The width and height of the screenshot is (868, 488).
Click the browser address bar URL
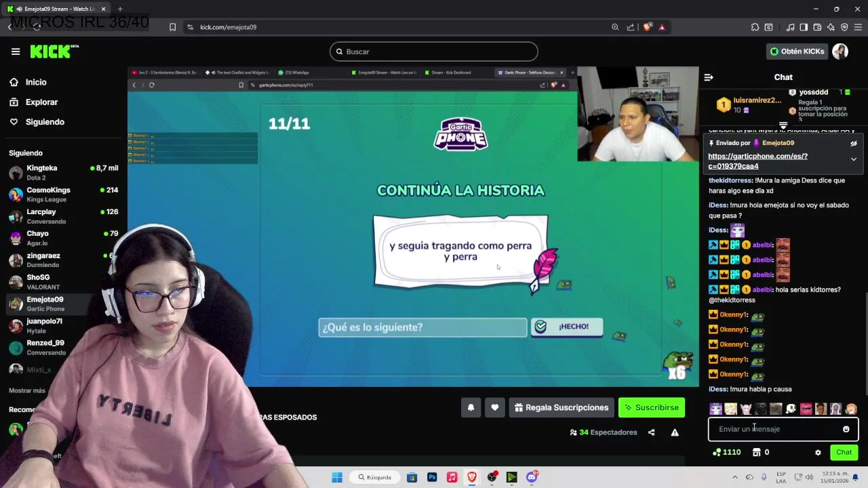pyautogui.click(x=228, y=27)
